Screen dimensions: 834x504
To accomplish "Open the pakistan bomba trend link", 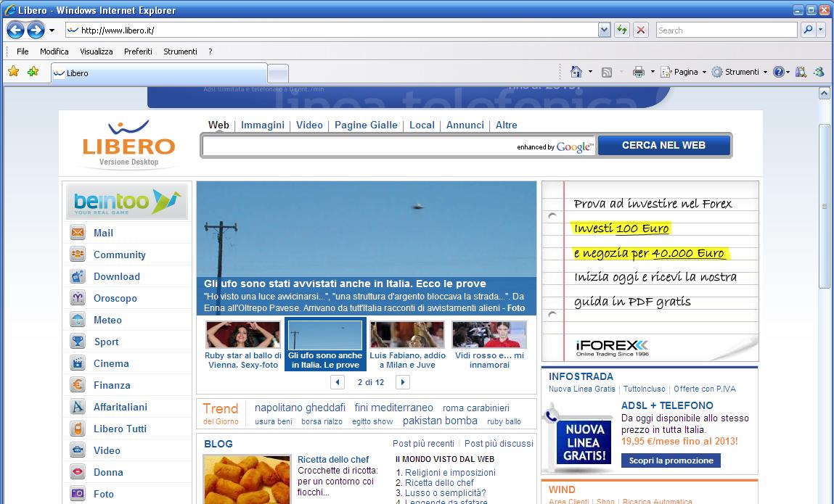I will 440,421.
